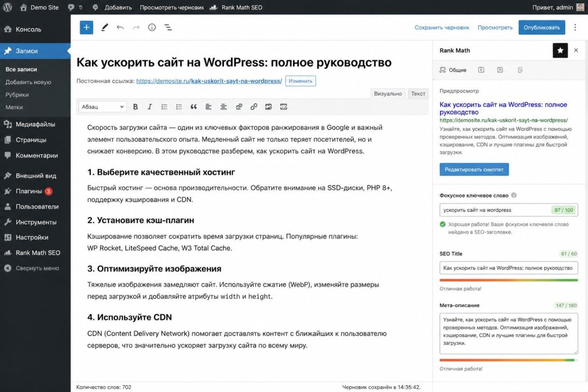Screen dimensions: 588x392
Task: Open the list view outline icon
Action: tap(168, 28)
